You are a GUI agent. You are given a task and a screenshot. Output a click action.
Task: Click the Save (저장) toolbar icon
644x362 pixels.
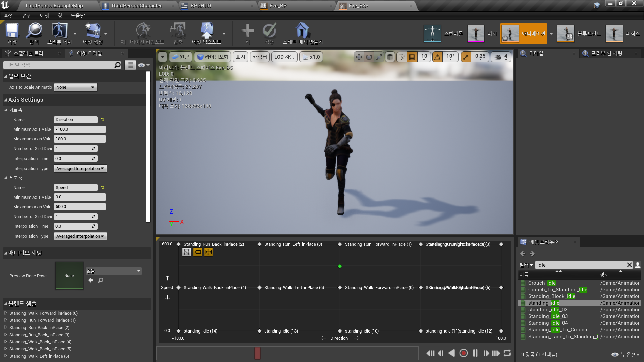pyautogui.click(x=12, y=31)
